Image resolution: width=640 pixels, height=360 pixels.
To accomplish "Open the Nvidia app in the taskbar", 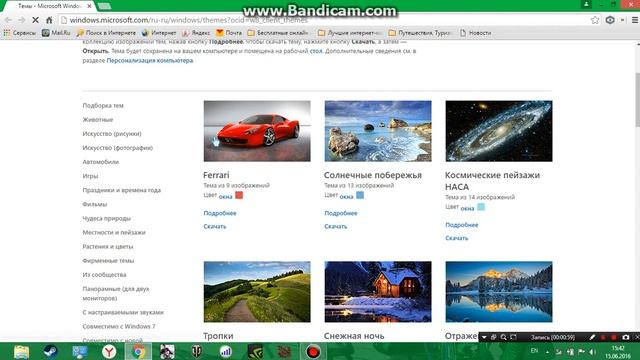I will [255, 351].
